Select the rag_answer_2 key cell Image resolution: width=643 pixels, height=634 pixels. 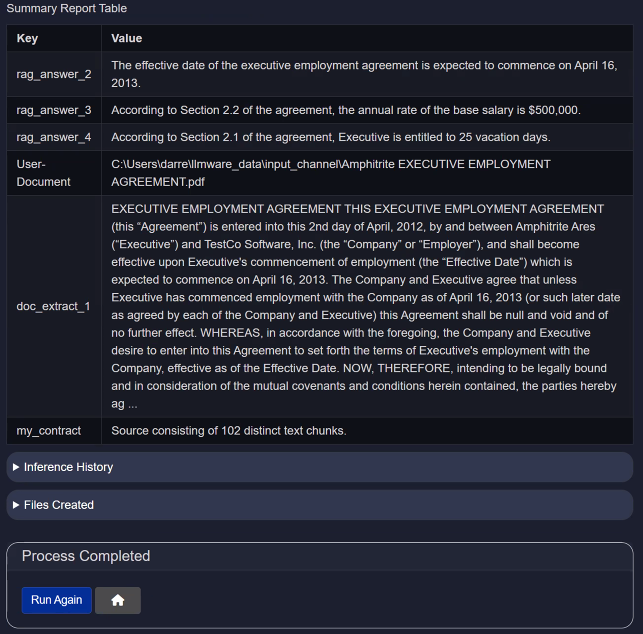[54, 74]
